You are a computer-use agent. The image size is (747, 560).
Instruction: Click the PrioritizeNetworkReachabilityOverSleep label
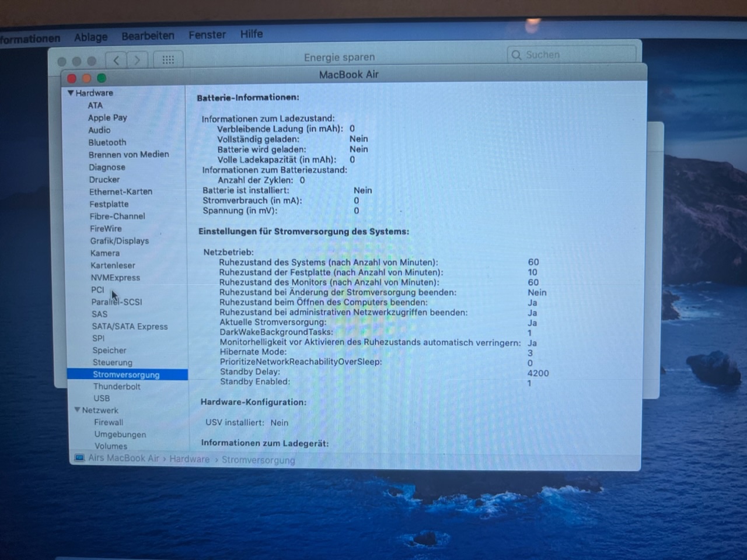coord(301,362)
